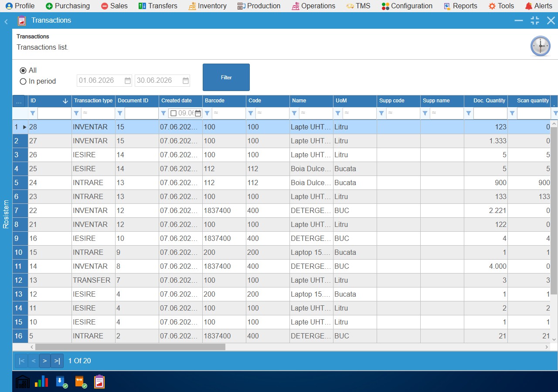The height and width of the screenshot is (392, 558).
Task: Open the Configuration menu
Action: tap(407, 6)
